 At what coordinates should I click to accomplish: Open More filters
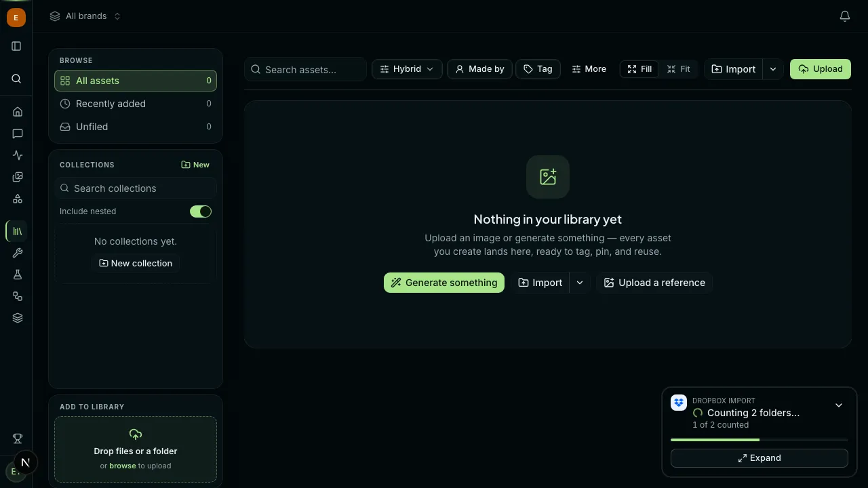pos(589,69)
